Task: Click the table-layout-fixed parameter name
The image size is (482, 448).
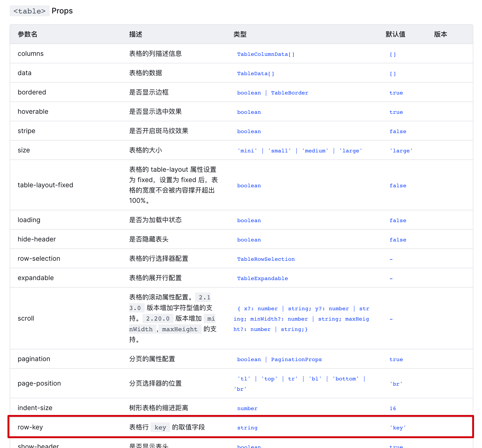Action: point(45,185)
